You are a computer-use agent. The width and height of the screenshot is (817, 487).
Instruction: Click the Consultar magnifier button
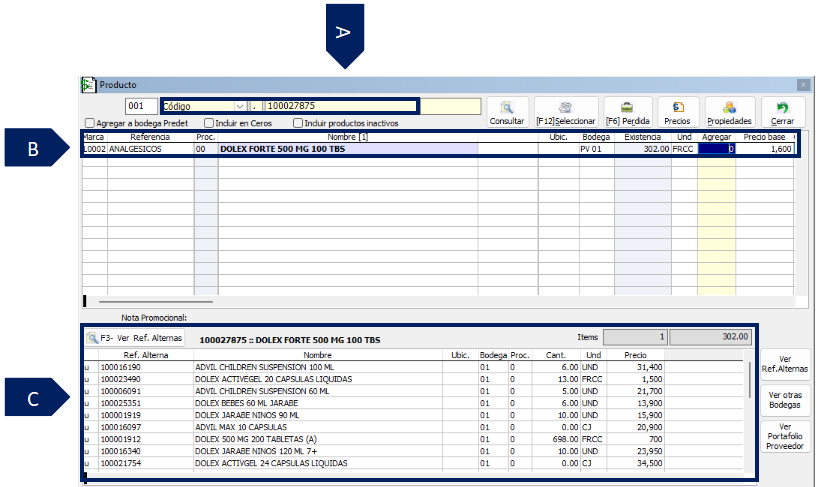pyautogui.click(x=506, y=113)
